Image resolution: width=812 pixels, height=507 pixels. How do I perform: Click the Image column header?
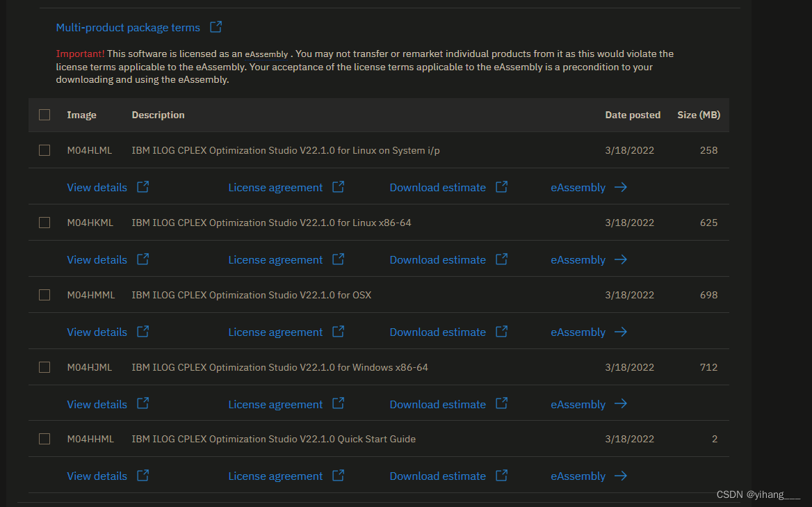pyautogui.click(x=81, y=115)
